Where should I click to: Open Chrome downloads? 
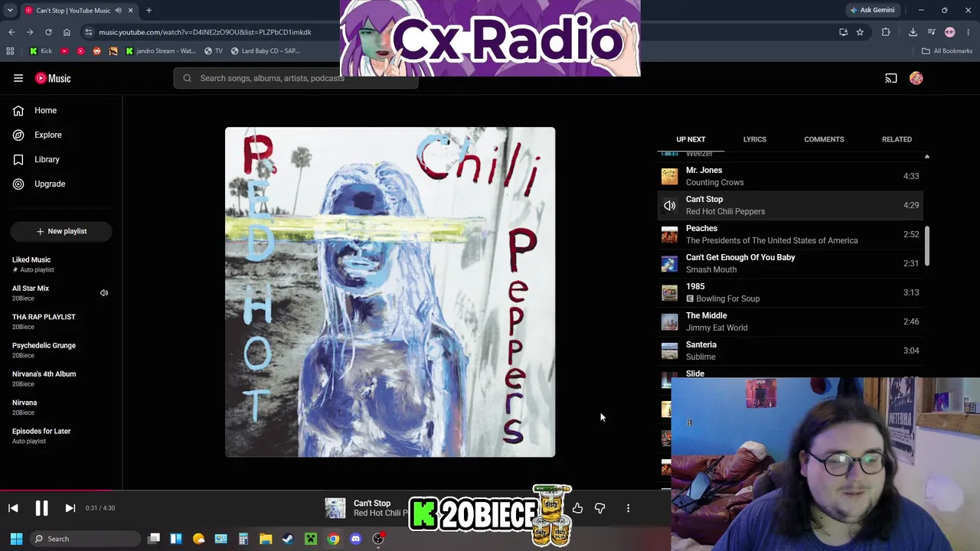913,32
